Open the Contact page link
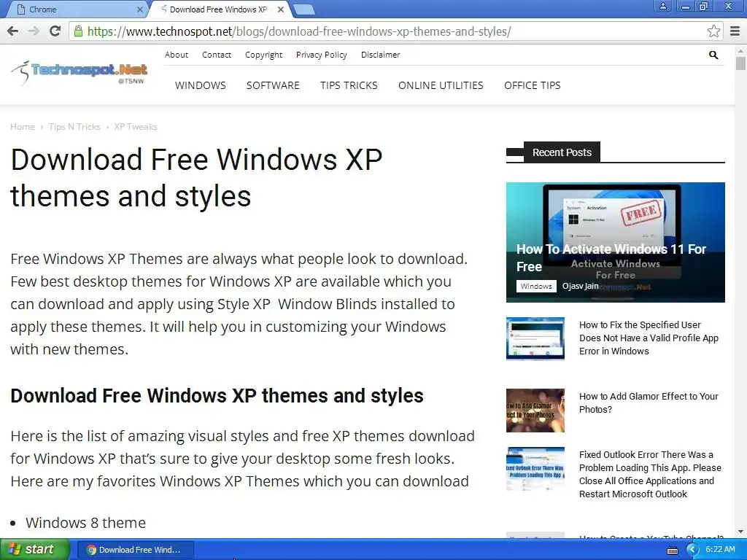The image size is (747, 560). click(x=216, y=55)
